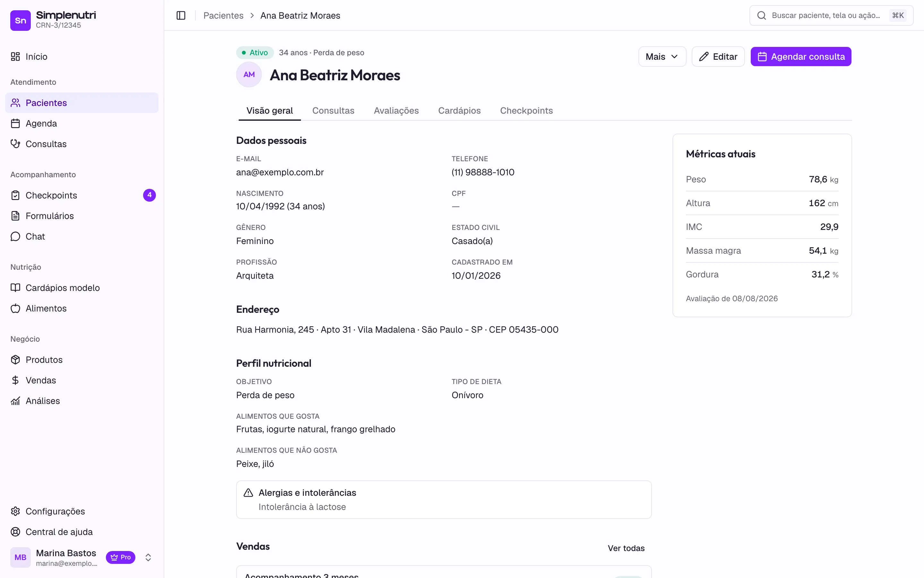924x578 pixels.
Task: Go to Pacientes in the breadcrumb
Action: (x=223, y=15)
